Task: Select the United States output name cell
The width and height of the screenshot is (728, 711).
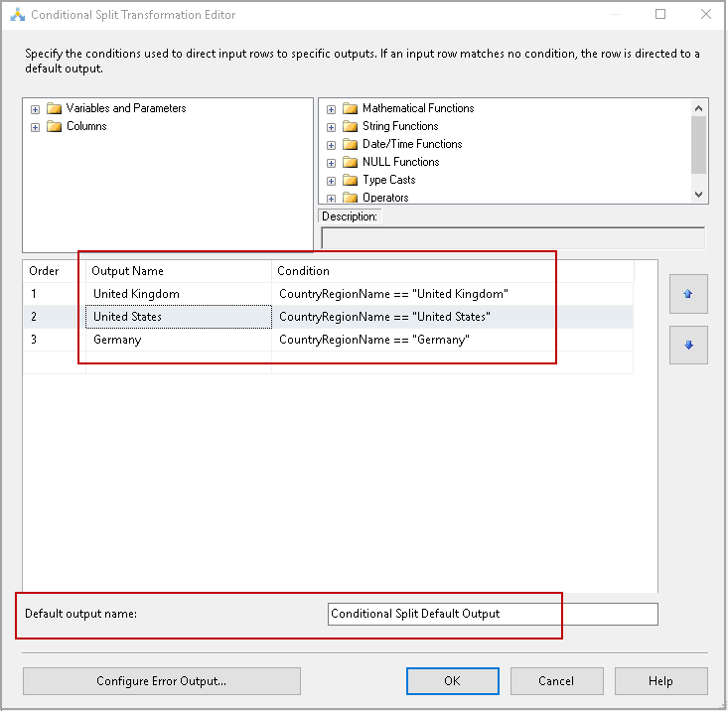Action: [179, 317]
